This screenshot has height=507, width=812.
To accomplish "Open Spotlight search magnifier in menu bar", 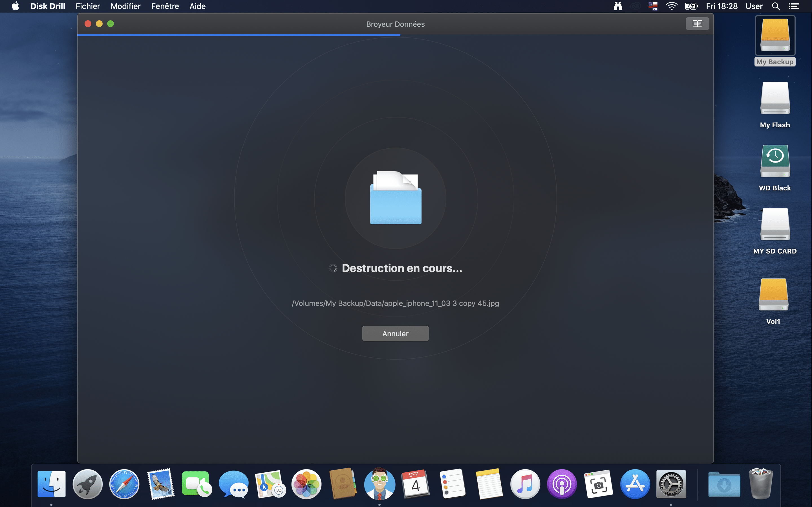I will click(775, 6).
